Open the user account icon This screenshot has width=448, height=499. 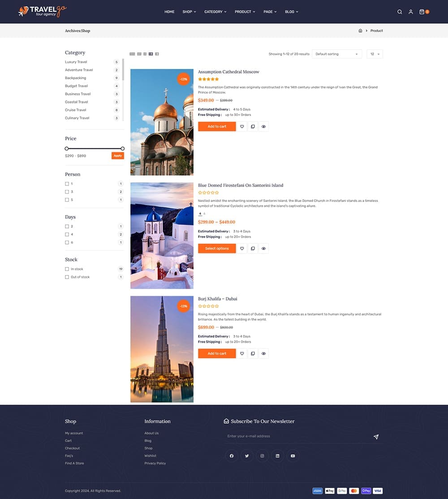(x=411, y=12)
